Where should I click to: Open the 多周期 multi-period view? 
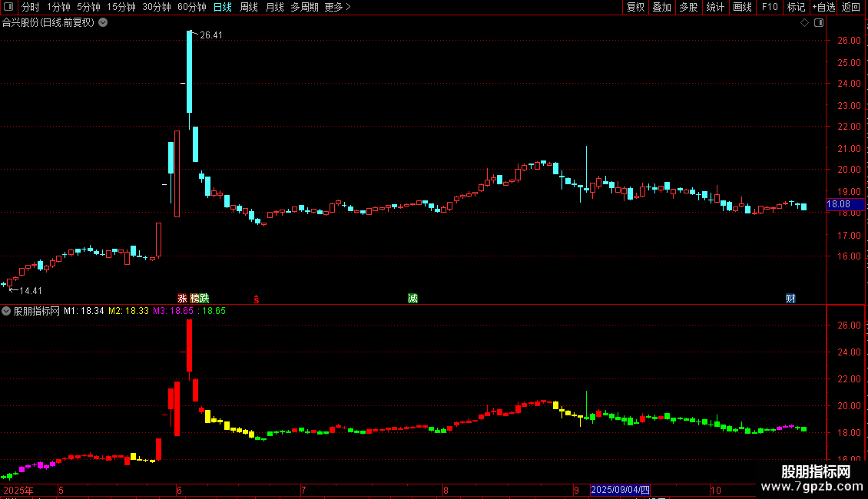(x=304, y=7)
